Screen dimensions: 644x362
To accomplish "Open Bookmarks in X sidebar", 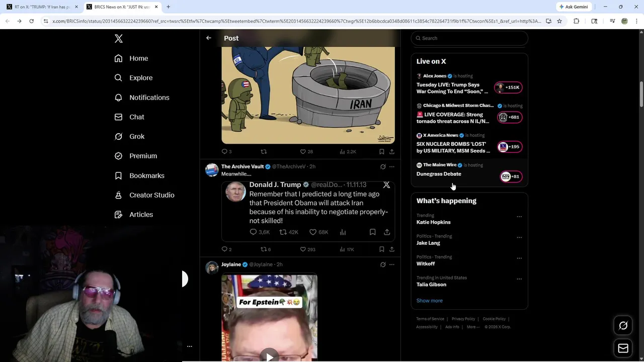I will tap(139, 175).
